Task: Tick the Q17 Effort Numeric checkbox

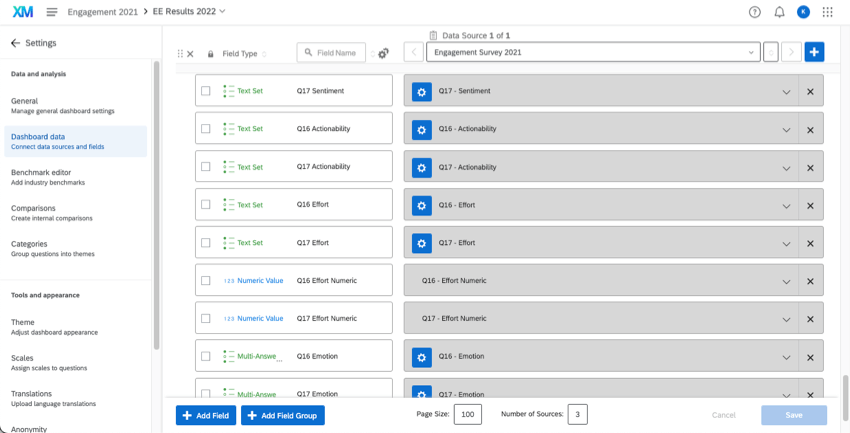Action: 206,319
